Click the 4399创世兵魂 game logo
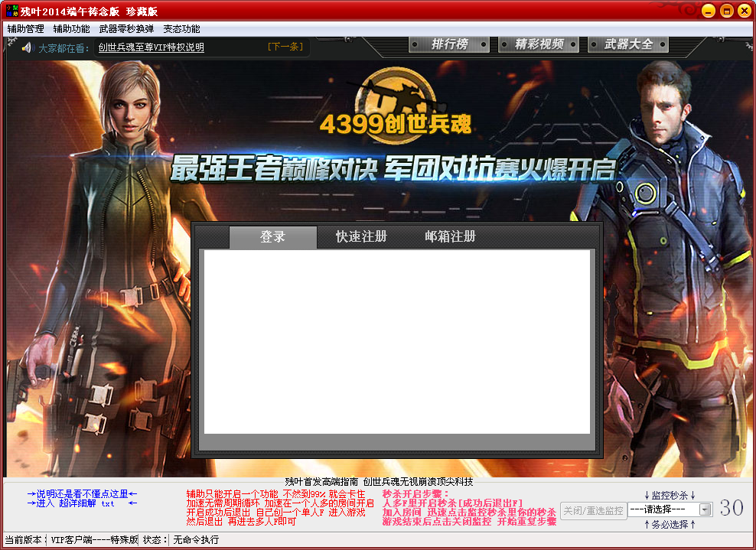This screenshot has width=756, height=550. click(x=396, y=107)
